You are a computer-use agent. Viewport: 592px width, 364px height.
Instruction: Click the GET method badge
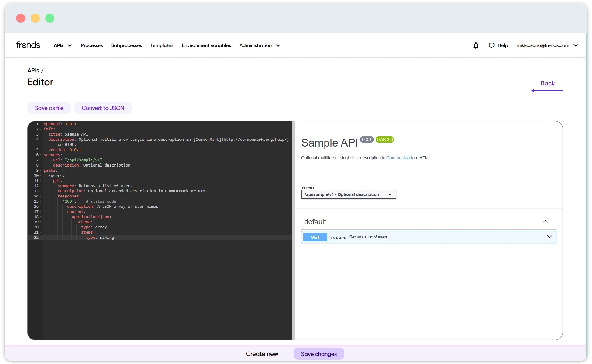point(315,237)
